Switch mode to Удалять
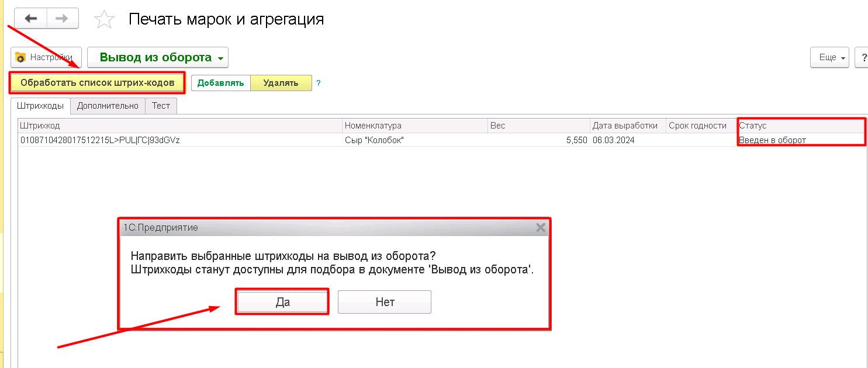This screenshot has height=368, width=868. [x=281, y=83]
